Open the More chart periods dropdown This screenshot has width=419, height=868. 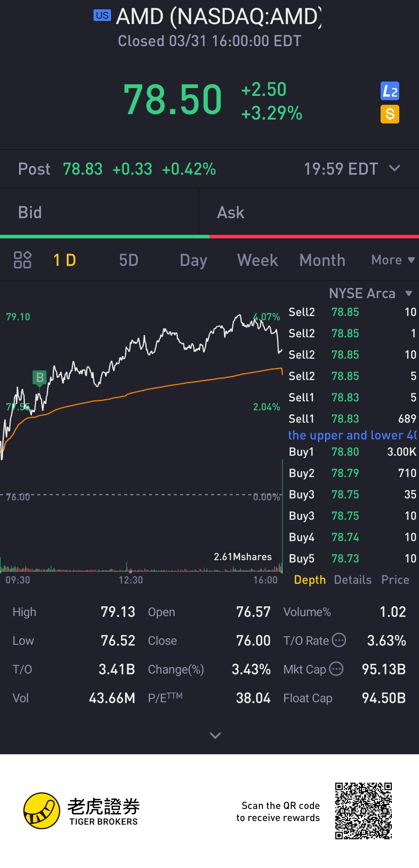393,260
